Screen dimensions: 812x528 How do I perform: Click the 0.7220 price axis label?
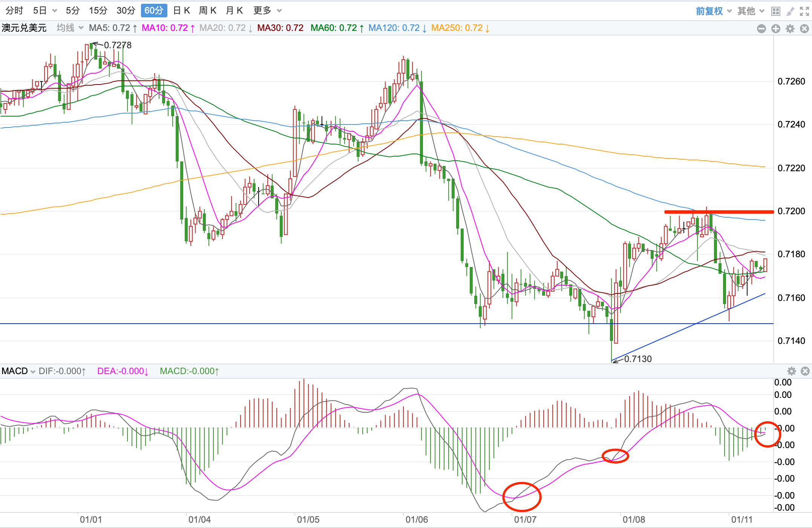(791, 168)
